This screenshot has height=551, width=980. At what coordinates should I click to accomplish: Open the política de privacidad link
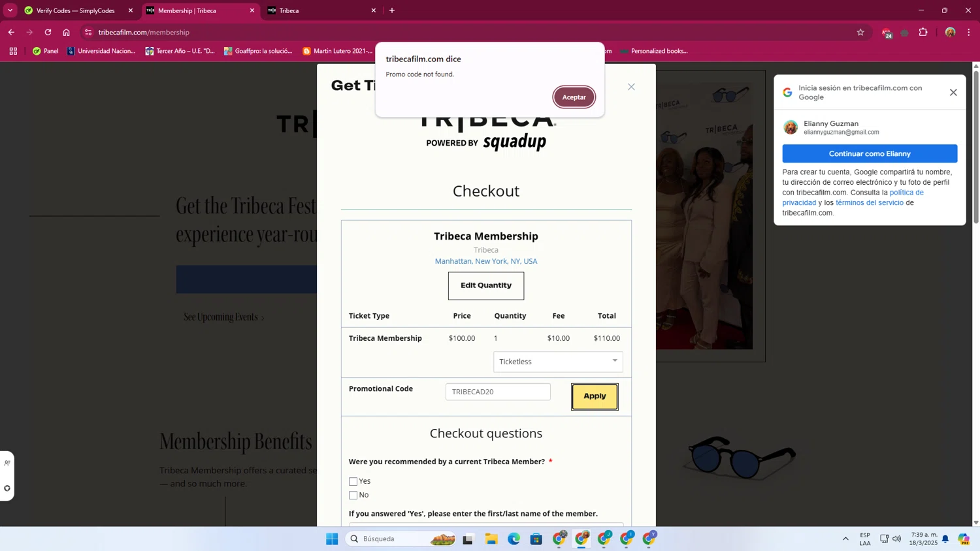853,197
